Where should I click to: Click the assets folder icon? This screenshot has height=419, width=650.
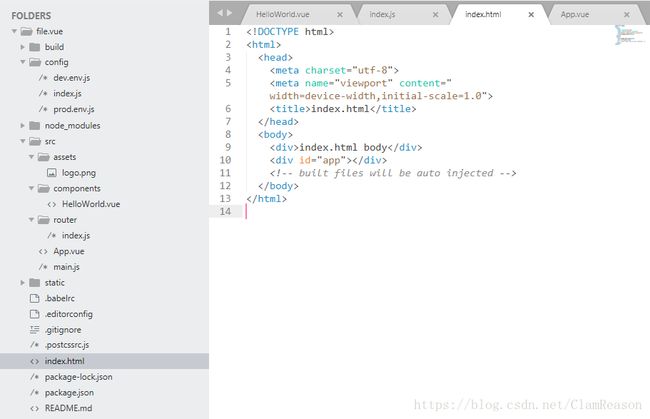44,157
